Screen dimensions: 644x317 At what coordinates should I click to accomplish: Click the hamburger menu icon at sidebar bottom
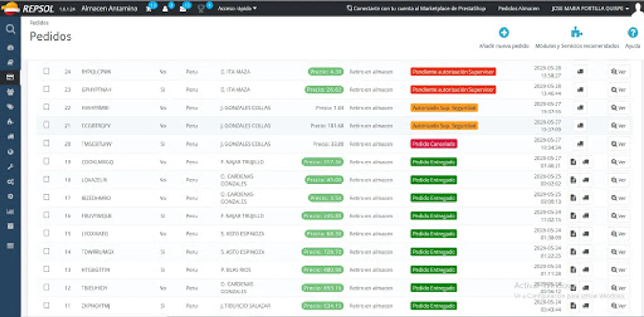pyautogui.click(x=11, y=246)
